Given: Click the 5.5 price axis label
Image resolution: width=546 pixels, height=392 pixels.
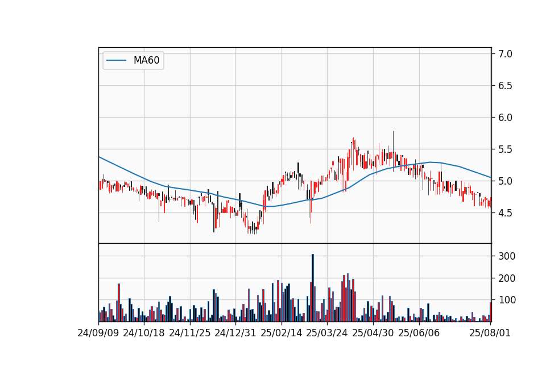Looking at the screenshot, I should click(x=505, y=149).
